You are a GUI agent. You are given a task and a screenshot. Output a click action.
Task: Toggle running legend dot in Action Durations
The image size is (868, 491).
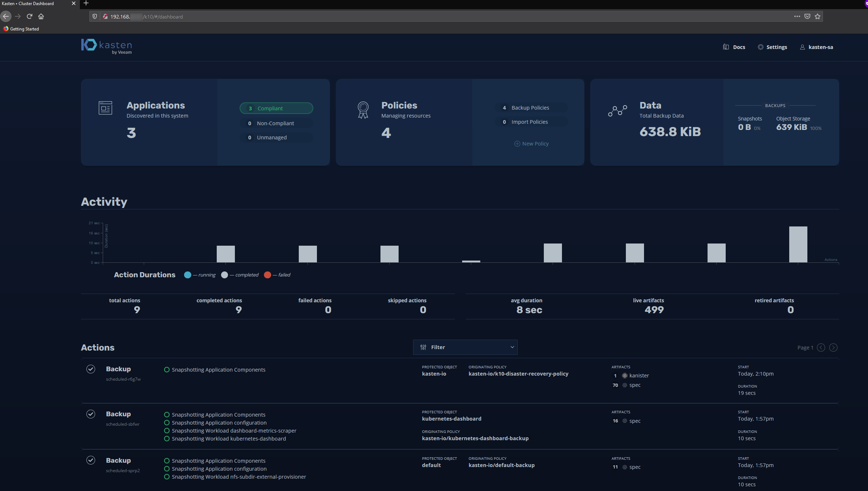pyautogui.click(x=188, y=275)
